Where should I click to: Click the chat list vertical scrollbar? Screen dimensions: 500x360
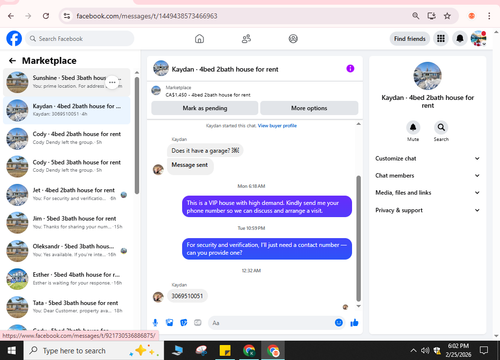click(137, 135)
